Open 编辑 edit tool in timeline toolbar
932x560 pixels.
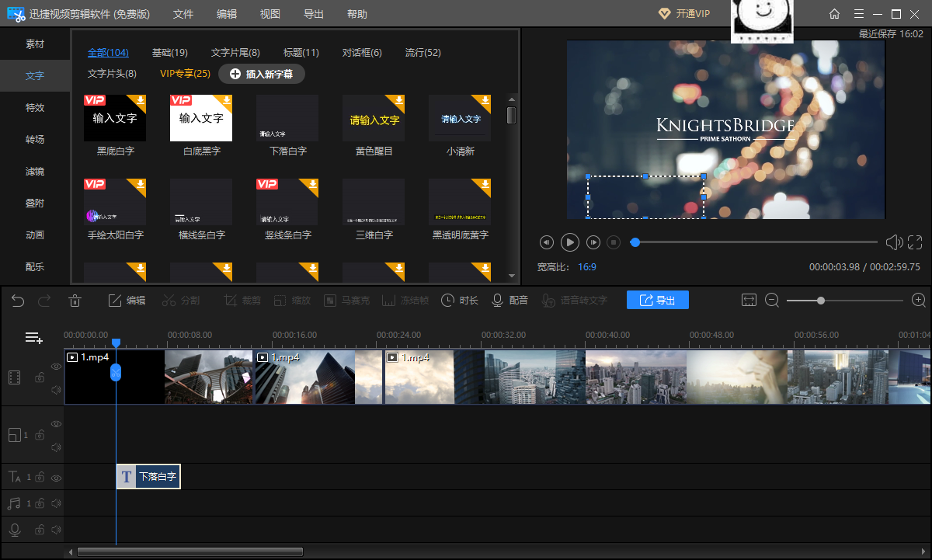127,301
